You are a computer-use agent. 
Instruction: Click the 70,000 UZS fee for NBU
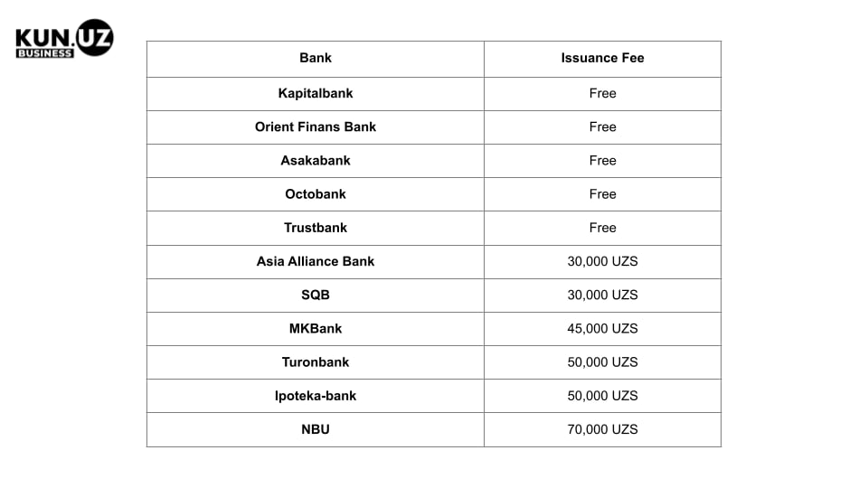[x=602, y=429]
